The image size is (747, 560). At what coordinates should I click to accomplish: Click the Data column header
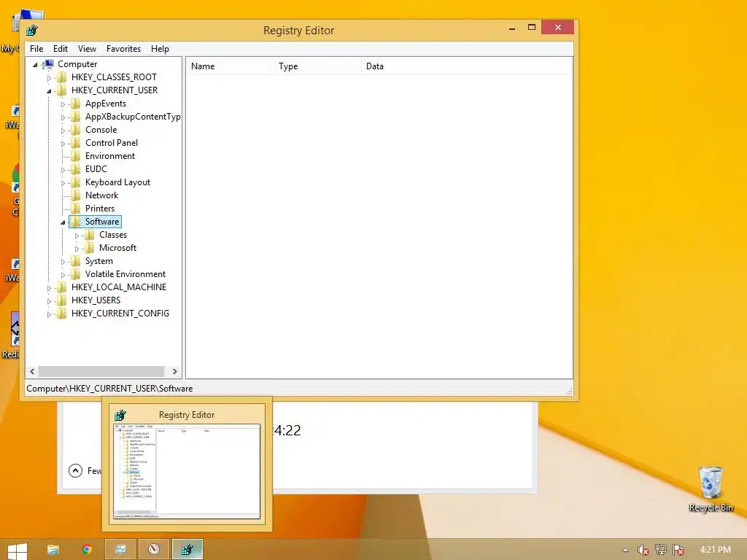click(466, 66)
